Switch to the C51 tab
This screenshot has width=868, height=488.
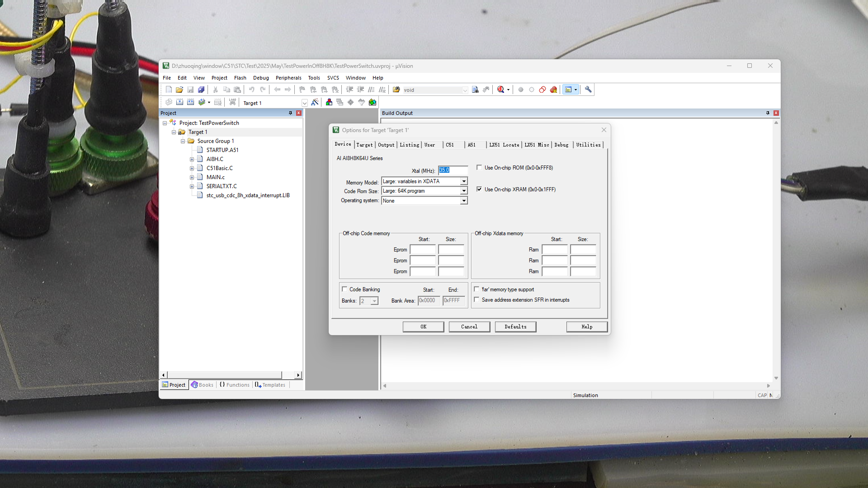tap(450, 145)
